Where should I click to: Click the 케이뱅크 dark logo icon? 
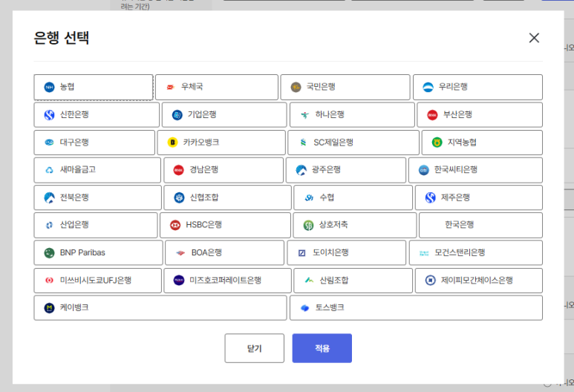click(49, 308)
